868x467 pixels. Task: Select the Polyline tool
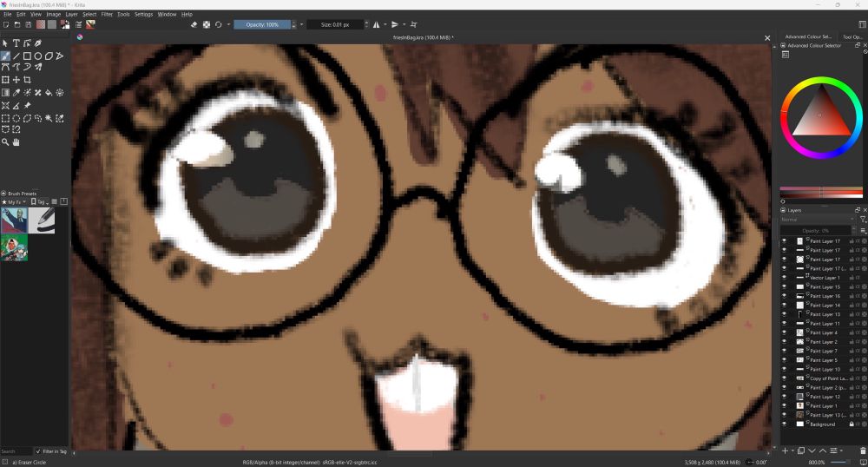coord(59,56)
